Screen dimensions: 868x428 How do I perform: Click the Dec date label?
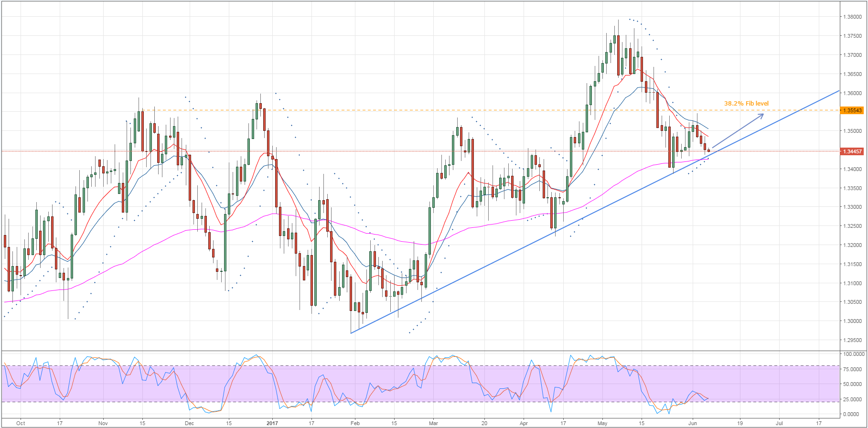189,423
